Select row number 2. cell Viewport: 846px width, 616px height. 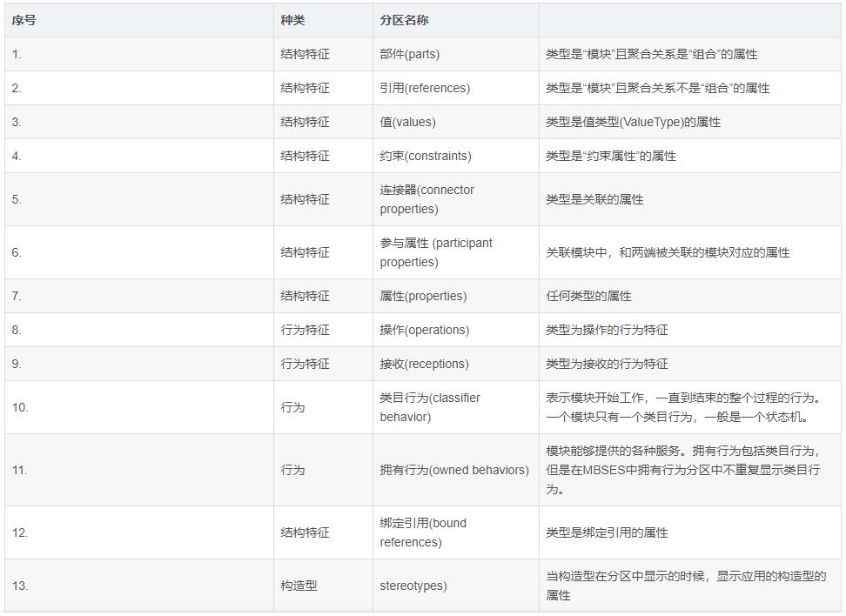pos(139,88)
